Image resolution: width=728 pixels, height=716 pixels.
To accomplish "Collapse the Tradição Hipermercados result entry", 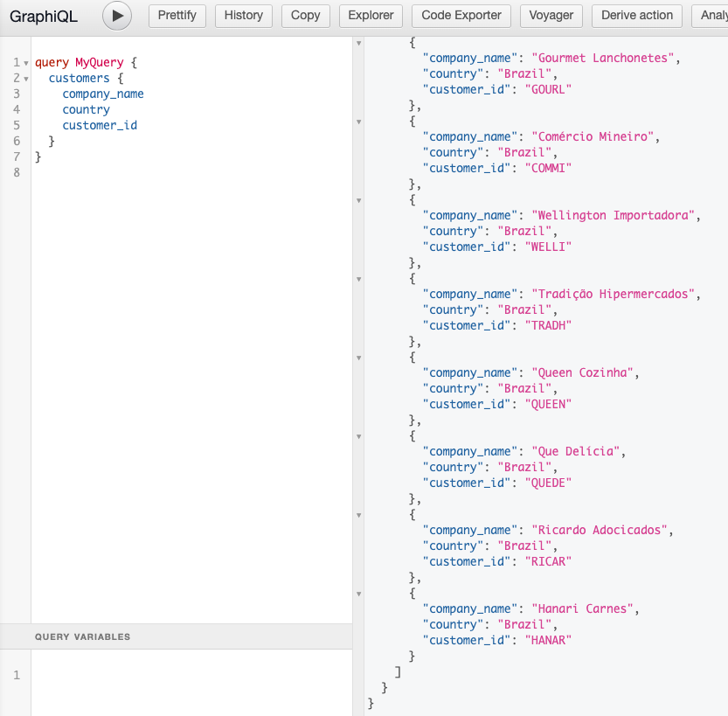I will pos(359,279).
